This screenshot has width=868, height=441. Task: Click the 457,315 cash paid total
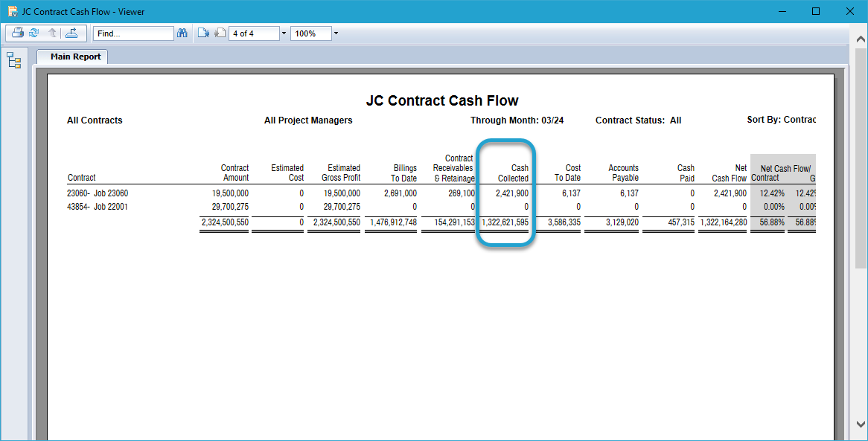[682, 222]
